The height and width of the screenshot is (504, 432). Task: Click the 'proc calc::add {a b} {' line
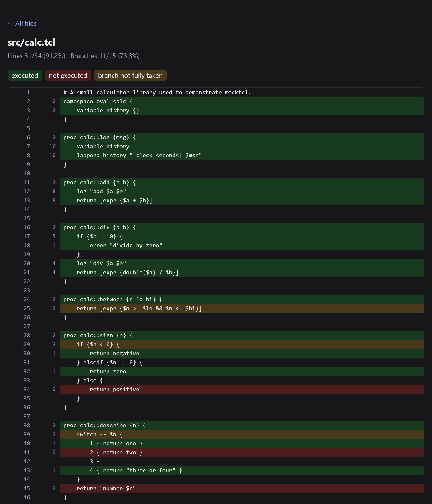pyautogui.click(x=242, y=182)
